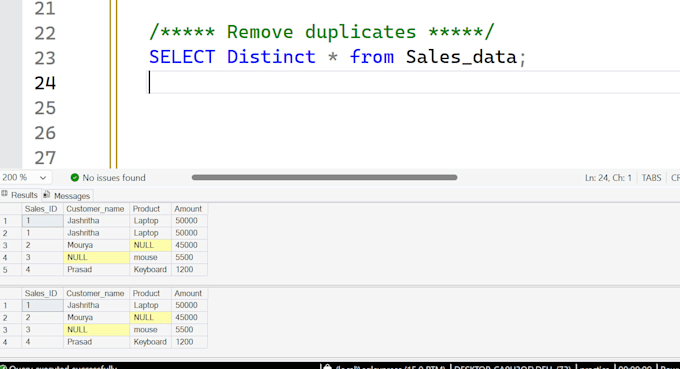This screenshot has width=680, height=369.
Task: Click the Ln: 24, Ch: 1 indicator
Action: 608,178
